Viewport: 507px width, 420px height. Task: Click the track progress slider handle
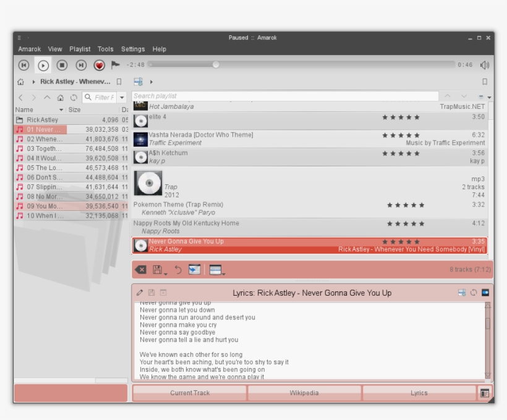216,64
